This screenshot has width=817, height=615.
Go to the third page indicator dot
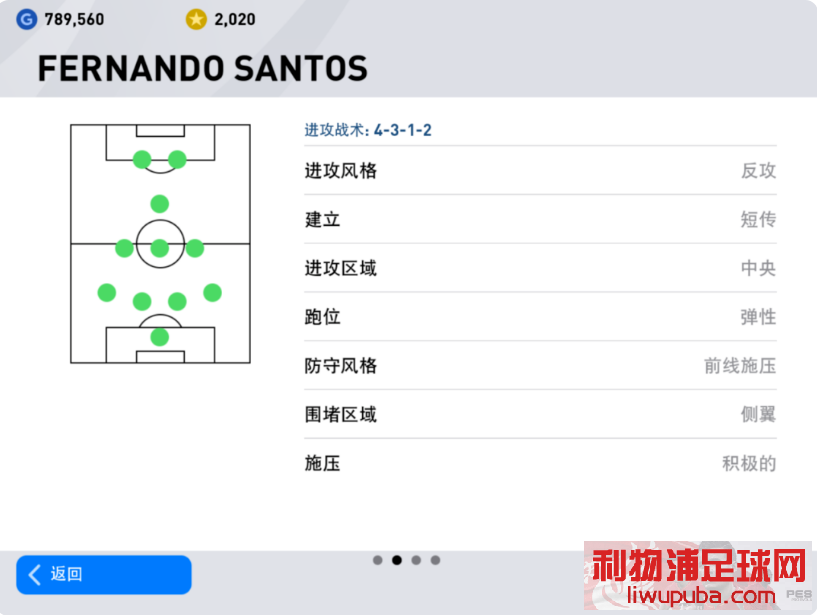click(416, 560)
